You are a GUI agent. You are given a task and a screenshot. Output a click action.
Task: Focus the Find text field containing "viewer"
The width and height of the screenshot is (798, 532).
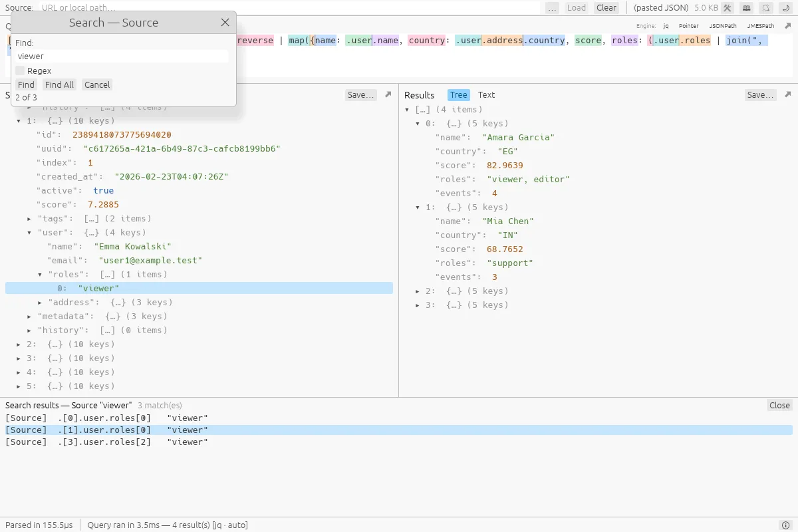[122, 57]
